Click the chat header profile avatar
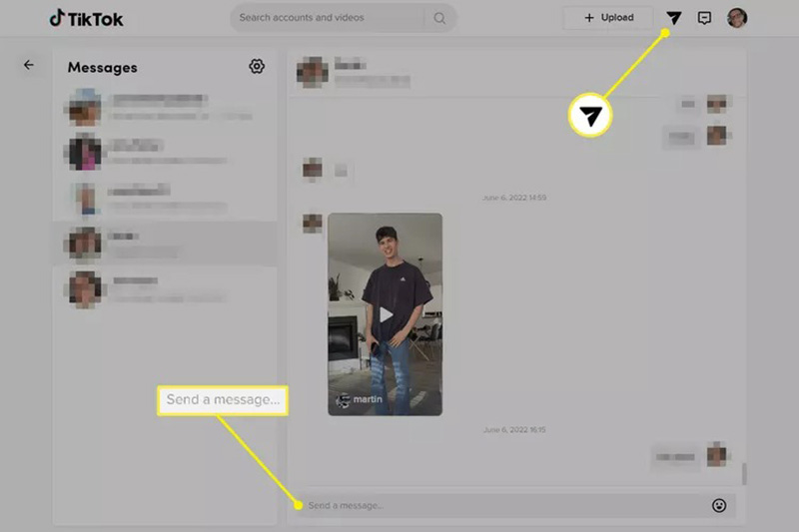The width and height of the screenshot is (799, 532). click(312, 72)
